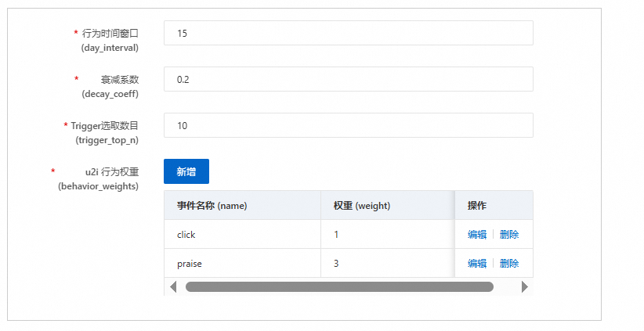The image size is (644, 331).
Task: Click the day_interval input field
Action: pos(348,33)
